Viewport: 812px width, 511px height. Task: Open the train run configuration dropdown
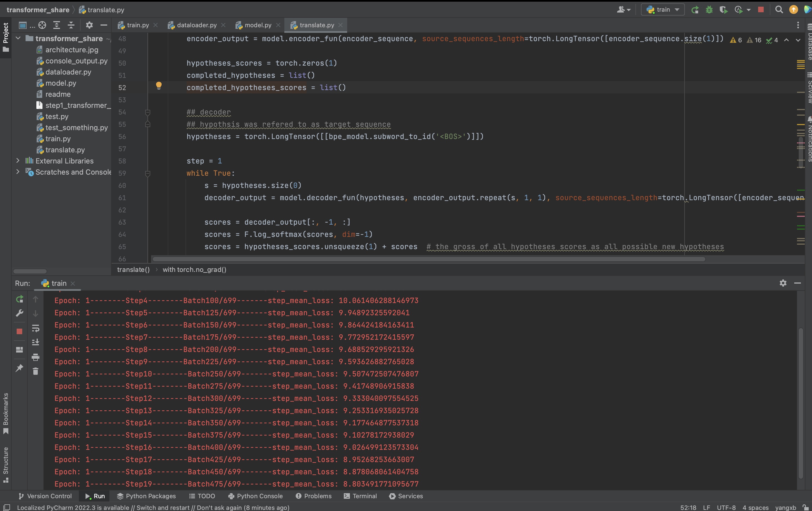coord(663,10)
